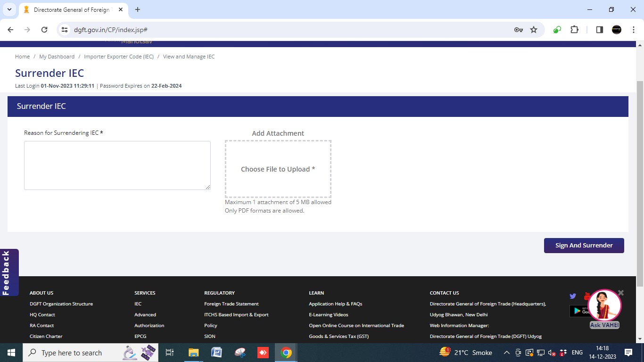Open Foreign Trade Statement link
Image resolution: width=644 pixels, height=362 pixels.
(x=231, y=304)
